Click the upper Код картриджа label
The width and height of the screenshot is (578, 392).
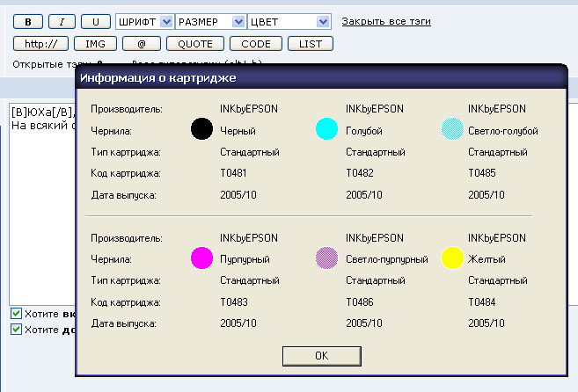126,173
